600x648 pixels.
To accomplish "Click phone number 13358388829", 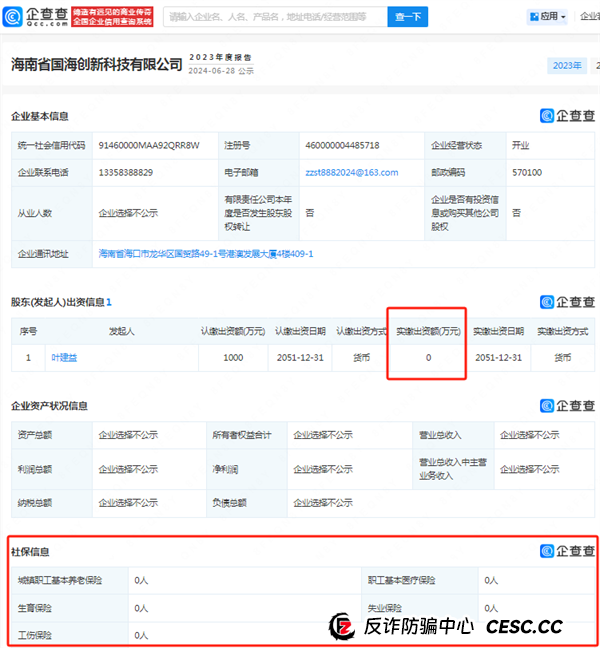I will click(126, 173).
